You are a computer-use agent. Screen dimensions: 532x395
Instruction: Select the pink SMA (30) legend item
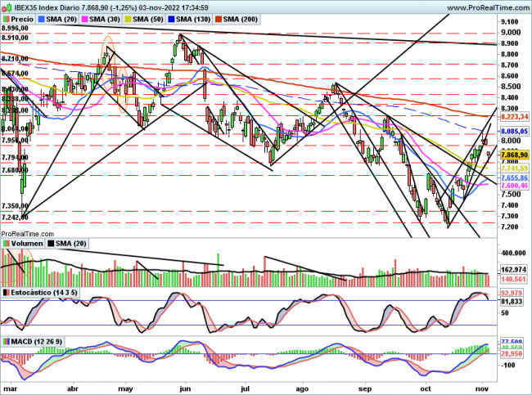click(x=101, y=20)
